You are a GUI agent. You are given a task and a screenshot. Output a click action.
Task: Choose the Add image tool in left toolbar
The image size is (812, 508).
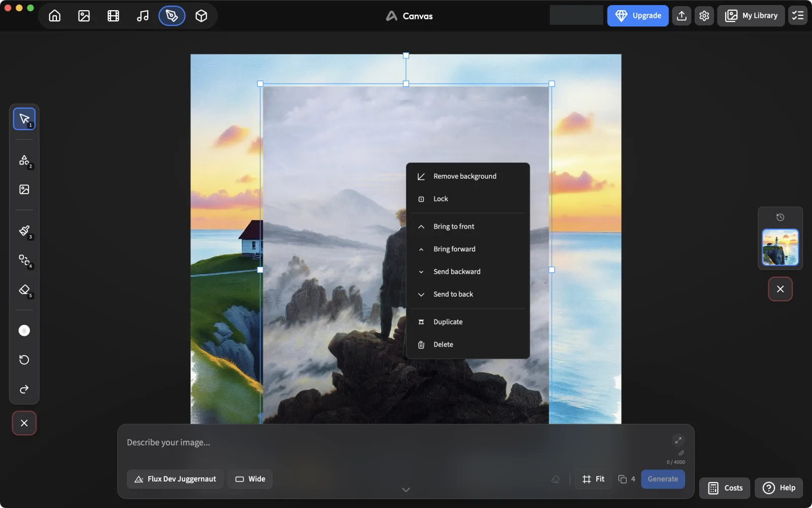click(x=24, y=189)
